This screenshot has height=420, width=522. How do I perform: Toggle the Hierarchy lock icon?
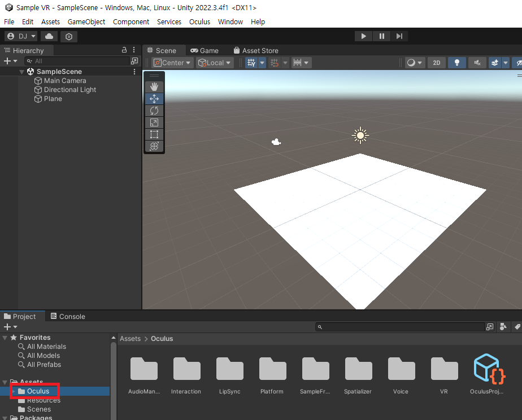point(124,50)
